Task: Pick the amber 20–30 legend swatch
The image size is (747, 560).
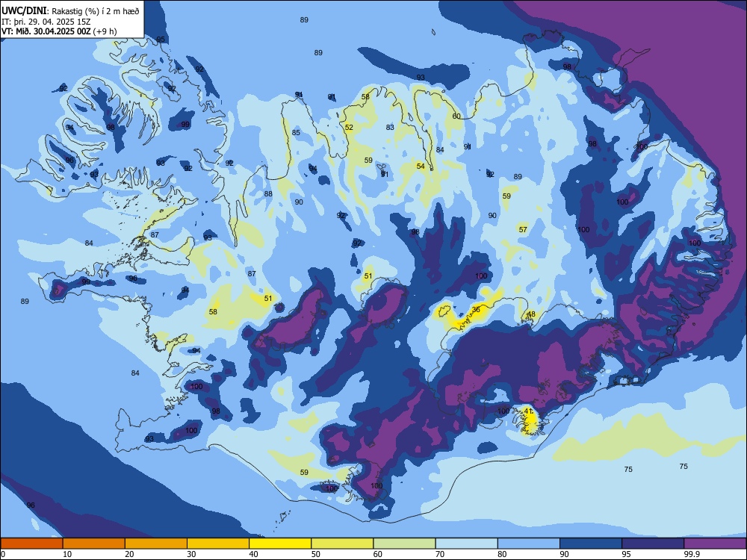Action: point(156,544)
